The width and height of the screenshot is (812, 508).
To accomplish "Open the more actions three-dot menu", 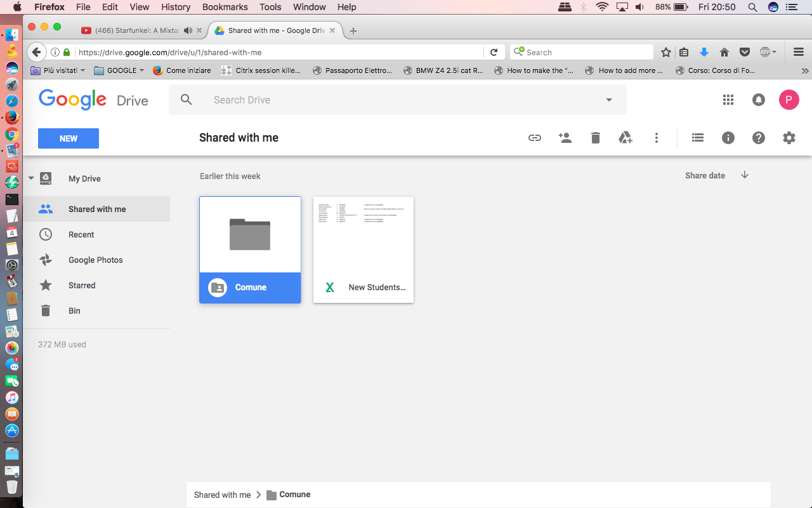I will (657, 138).
